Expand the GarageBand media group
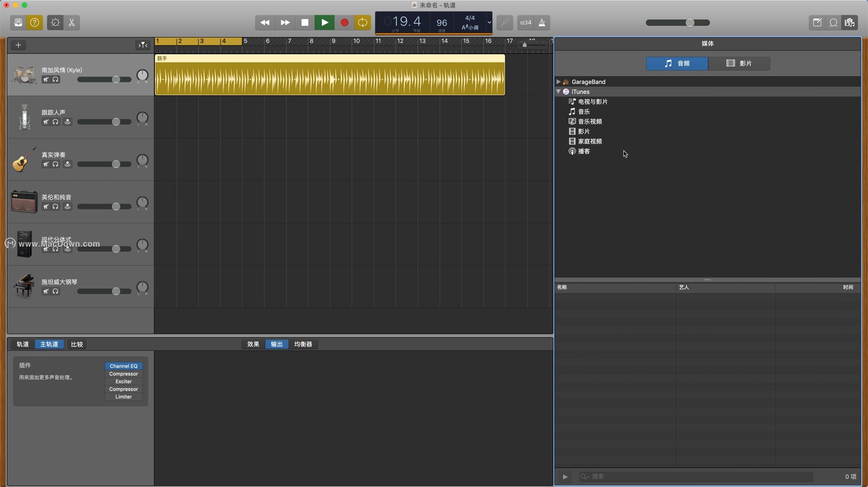This screenshot has width=868, height=487. (558, 82)
